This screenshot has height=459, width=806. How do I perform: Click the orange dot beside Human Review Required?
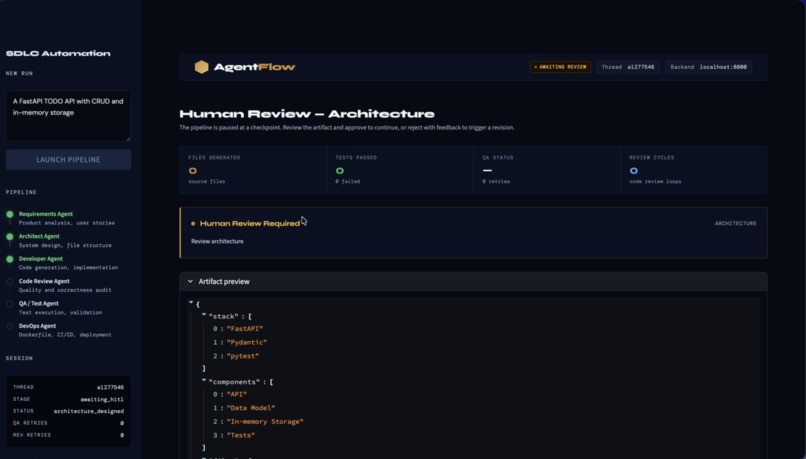(x=193, y=224)
